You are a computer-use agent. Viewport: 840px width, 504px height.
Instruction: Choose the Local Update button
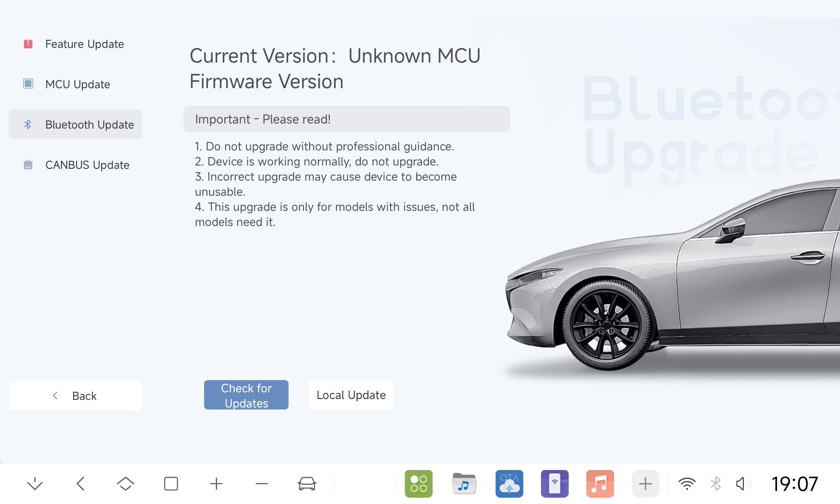tap(351, 395)
